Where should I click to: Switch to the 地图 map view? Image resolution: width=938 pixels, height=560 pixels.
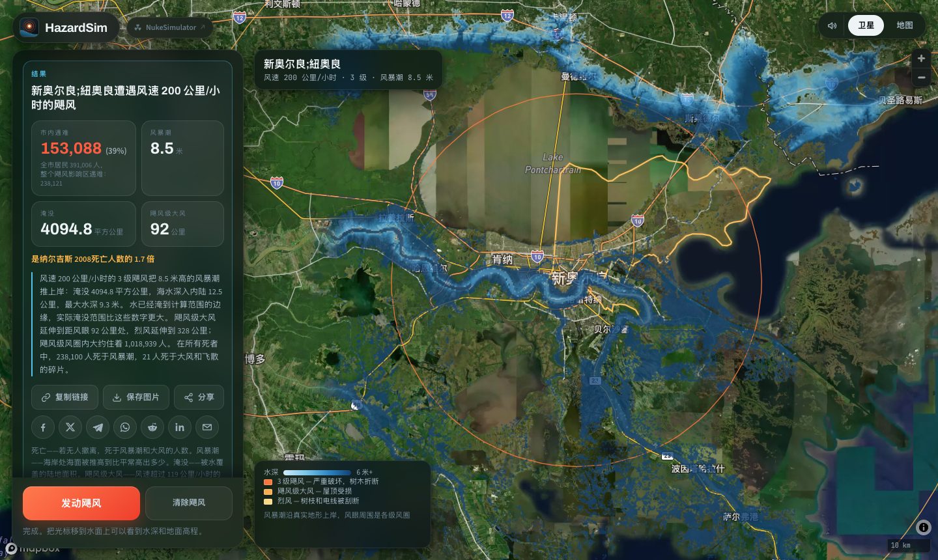(x=904, y=25)
